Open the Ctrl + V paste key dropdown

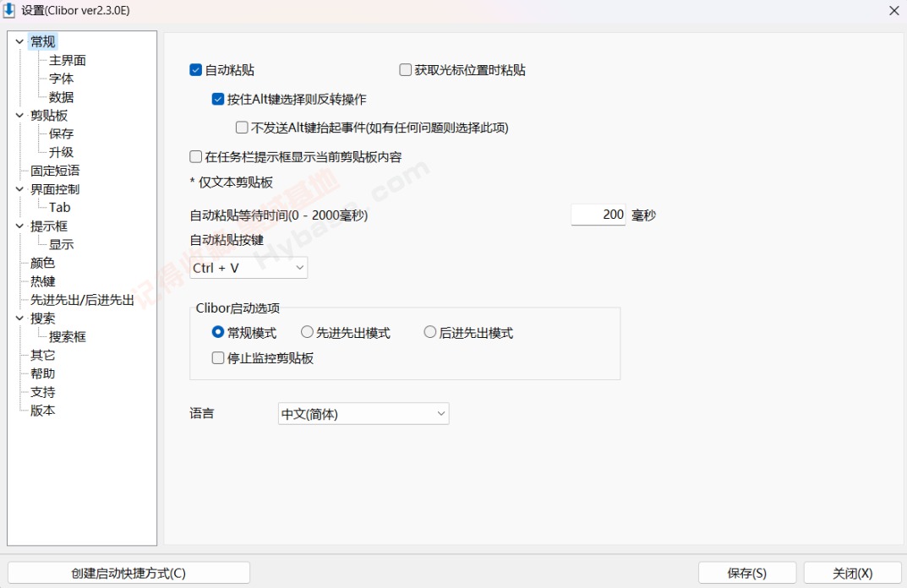tap(249, 268)
